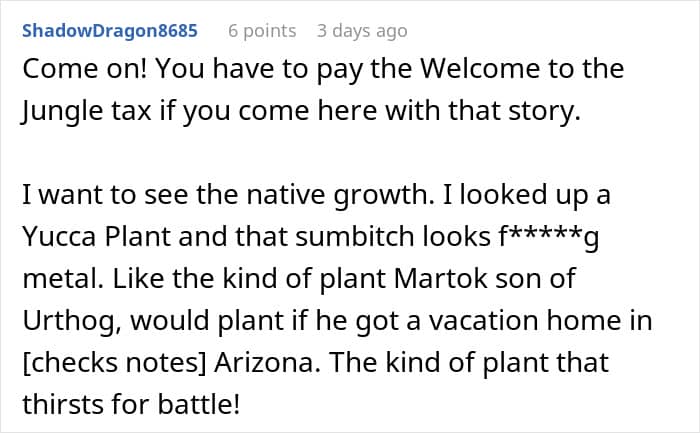
Task: Click the word "metal." in the comment
Action: pos(63,279)
